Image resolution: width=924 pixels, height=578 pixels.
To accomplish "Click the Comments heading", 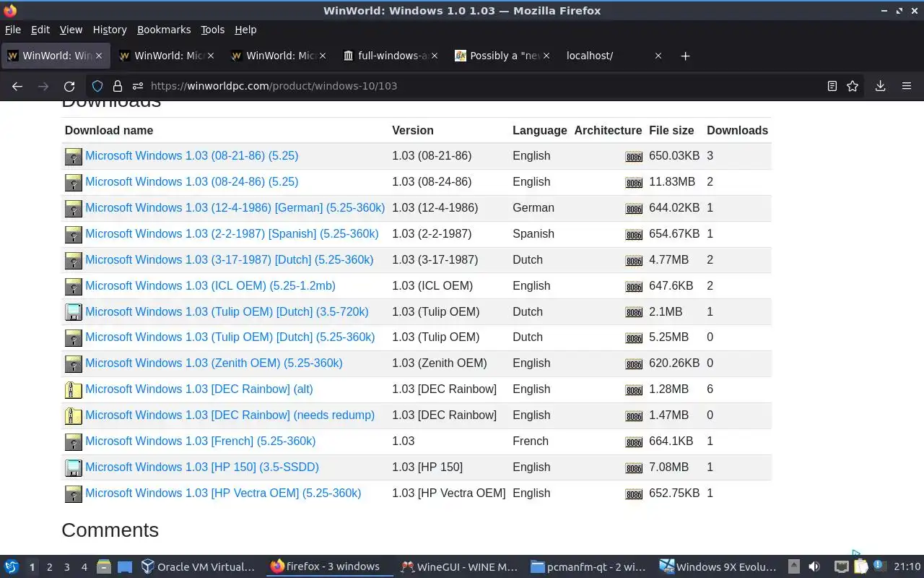I will click(110, 530).
